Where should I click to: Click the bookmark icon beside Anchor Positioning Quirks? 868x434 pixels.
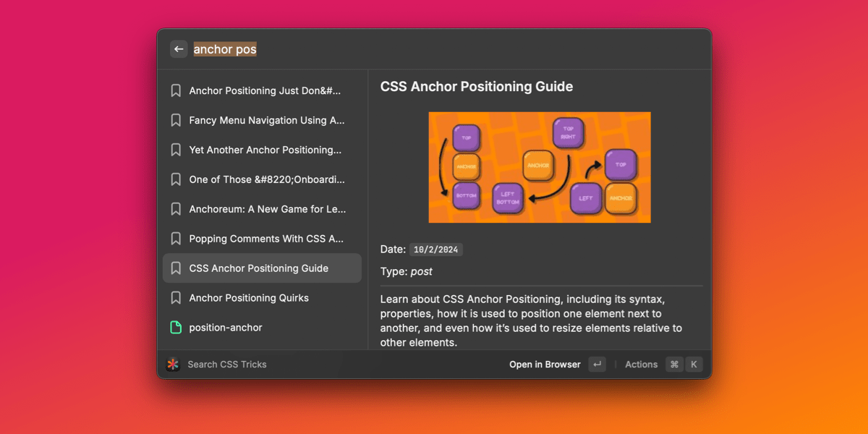176,297
